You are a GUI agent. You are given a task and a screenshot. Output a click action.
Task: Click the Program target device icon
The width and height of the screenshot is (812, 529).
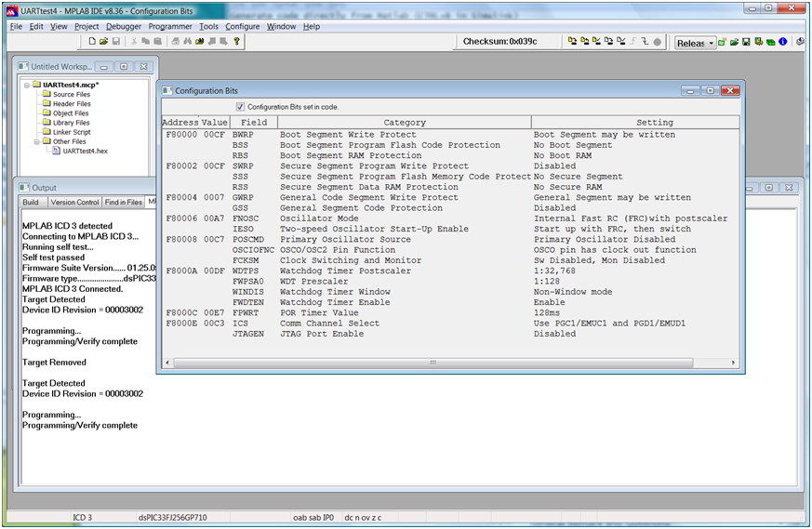[572, 41]
